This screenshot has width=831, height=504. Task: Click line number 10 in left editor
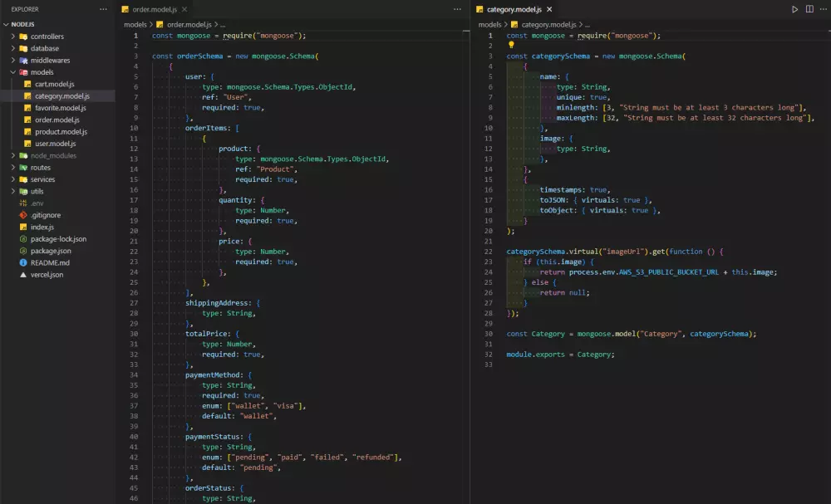(134, 128)
